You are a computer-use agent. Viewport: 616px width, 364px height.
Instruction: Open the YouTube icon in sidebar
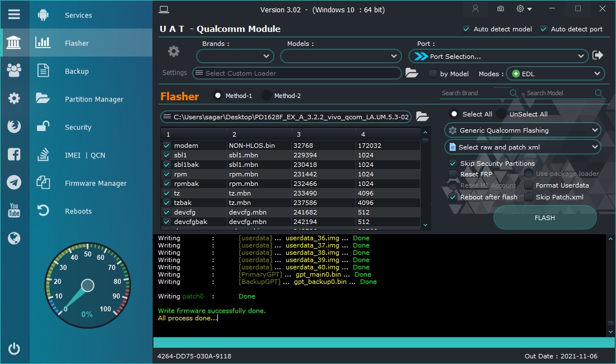[x=14, y=211]
